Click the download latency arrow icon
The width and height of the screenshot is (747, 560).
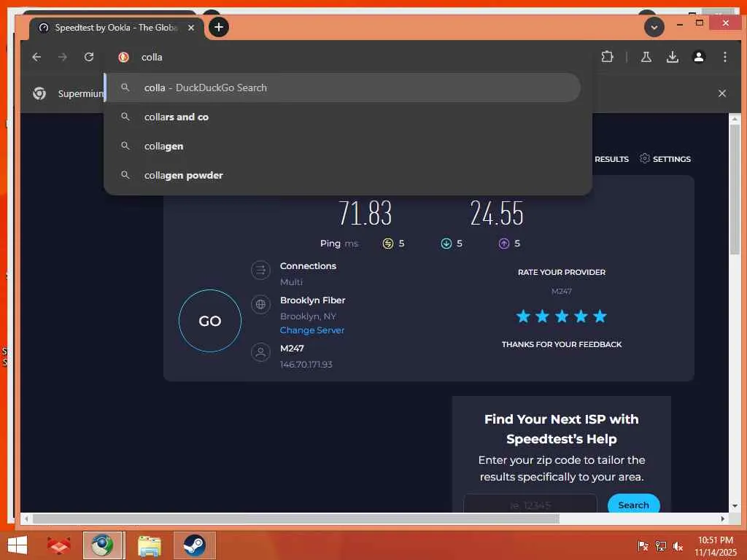tap(446, 244)
